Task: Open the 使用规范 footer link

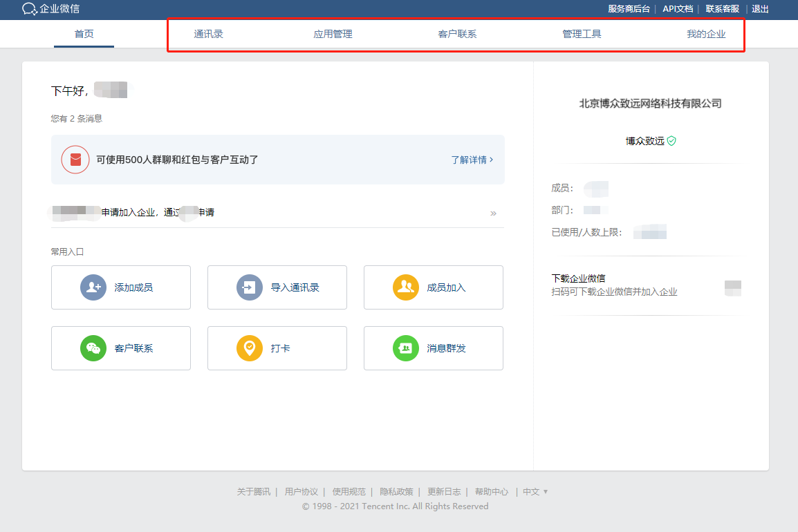Action: [349, 492]
